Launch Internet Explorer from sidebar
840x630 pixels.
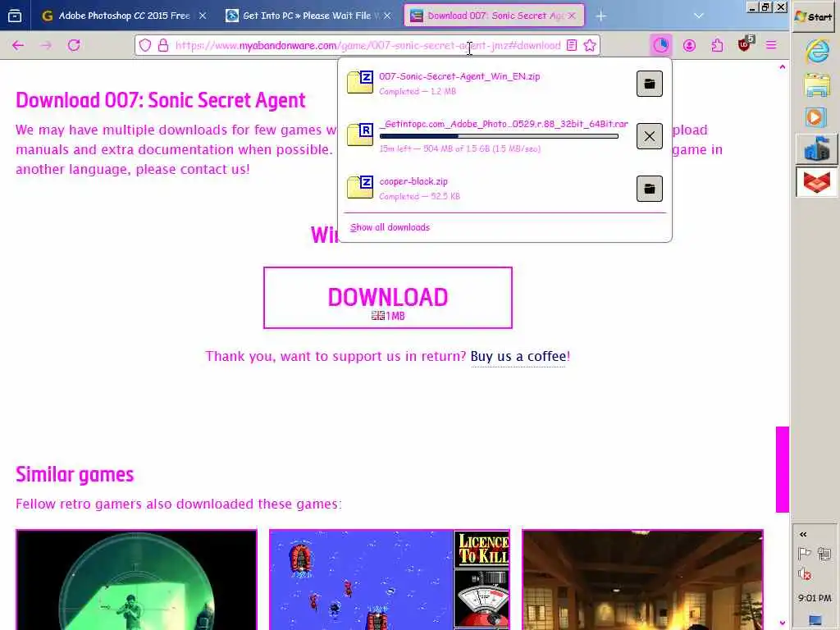tap(816, 52)
